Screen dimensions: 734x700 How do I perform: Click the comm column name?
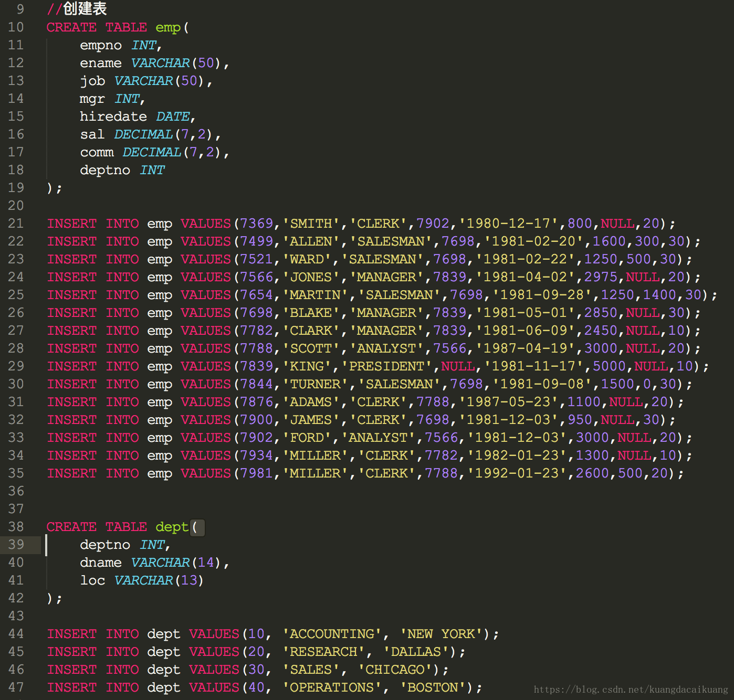click(97, 153)
